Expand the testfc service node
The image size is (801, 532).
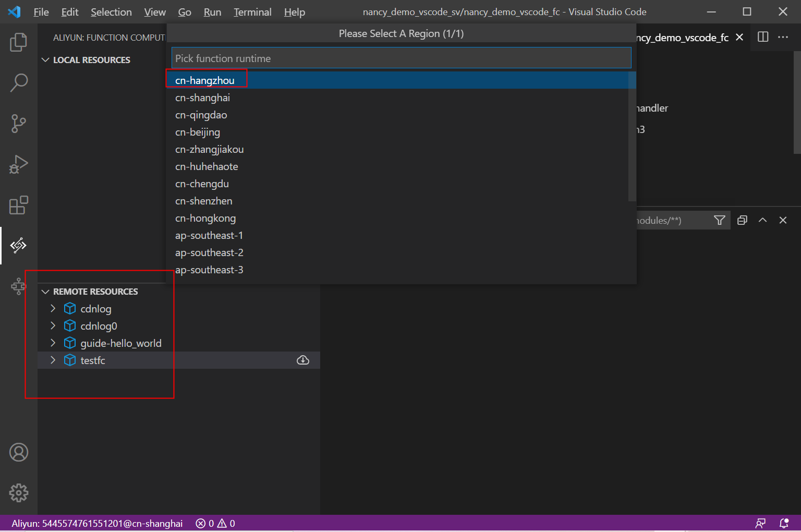point(53,360)
